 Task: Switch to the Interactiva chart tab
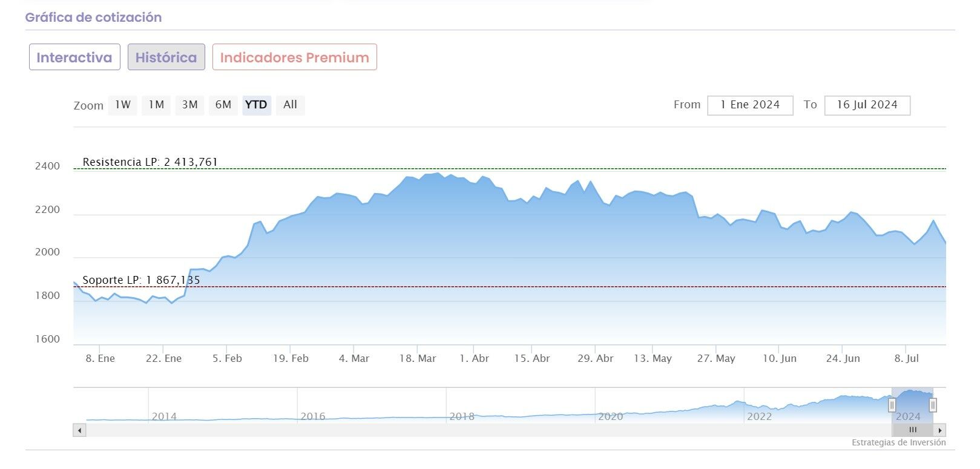point(74,57)
